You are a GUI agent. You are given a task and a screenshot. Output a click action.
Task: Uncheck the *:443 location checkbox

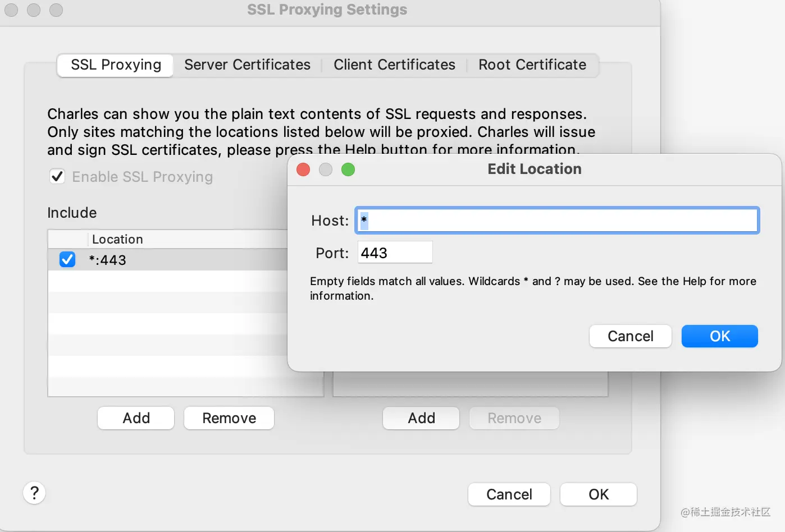point(67,260)
